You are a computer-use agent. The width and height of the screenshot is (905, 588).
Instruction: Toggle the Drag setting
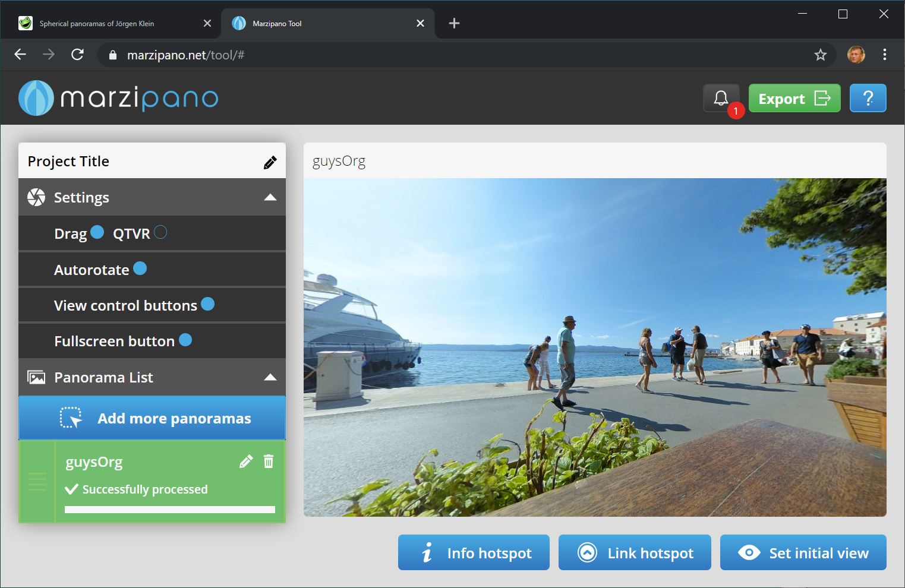(x=97, y=232)
